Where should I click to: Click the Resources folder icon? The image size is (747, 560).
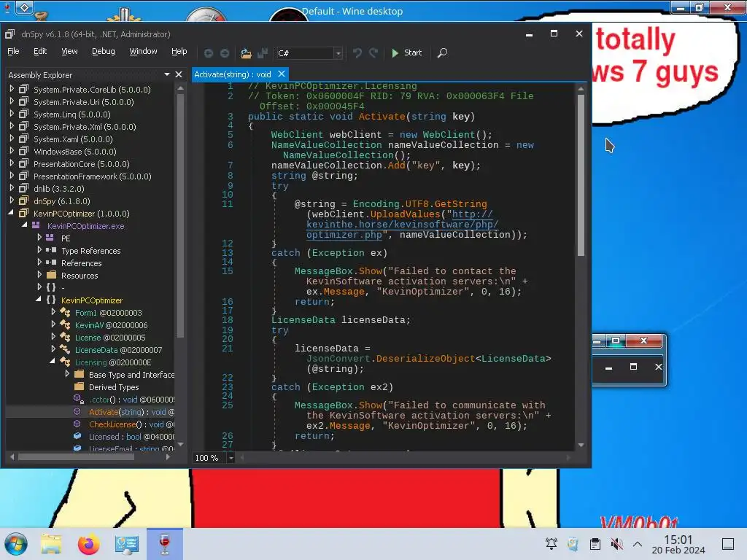(52, 275)
